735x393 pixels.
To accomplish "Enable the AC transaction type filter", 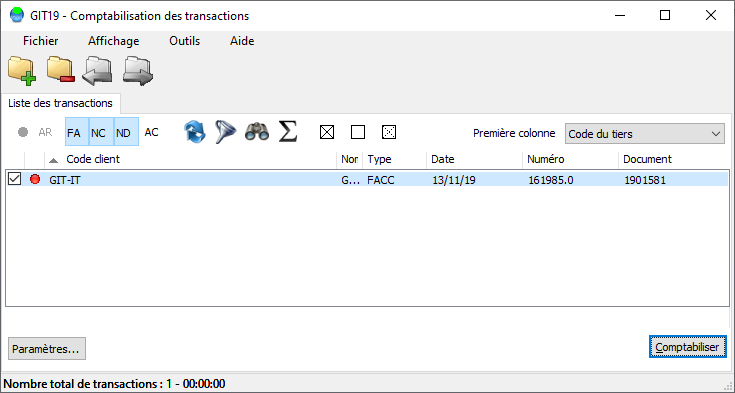I will pos(151,132).
